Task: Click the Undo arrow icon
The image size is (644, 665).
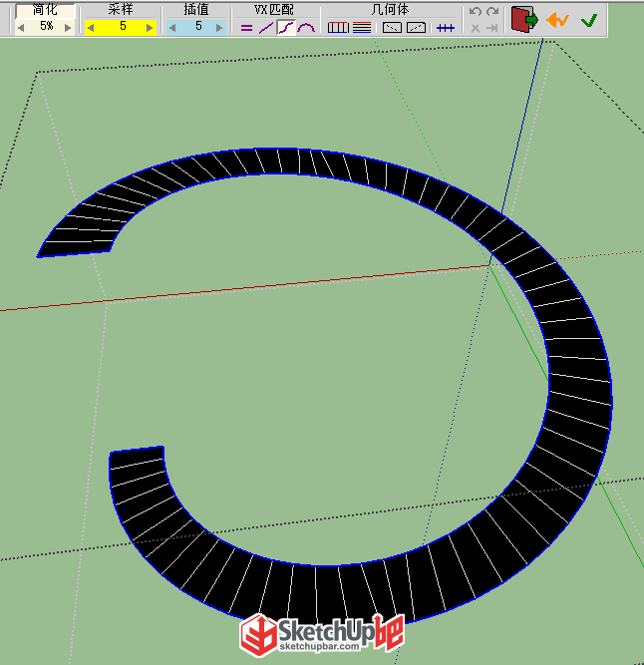Action: tap(476, 11)
